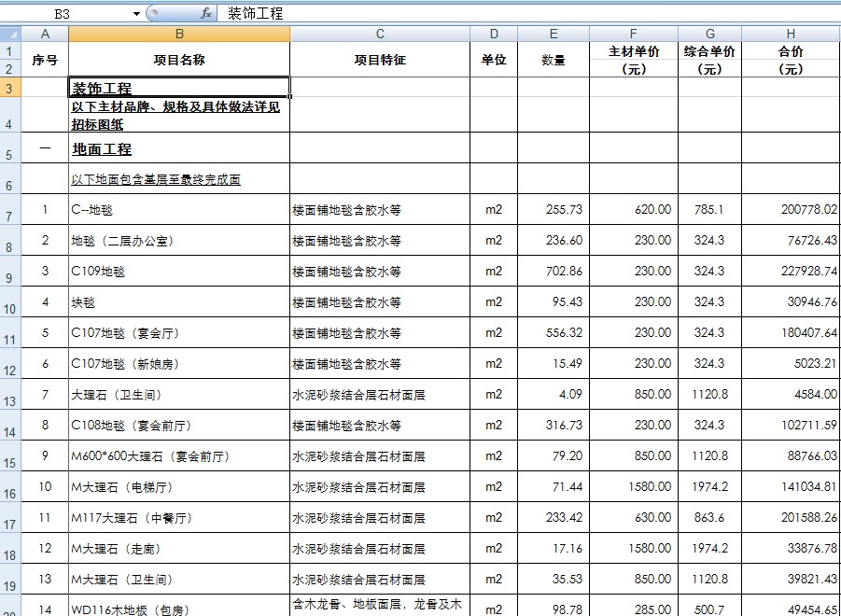Click the 项目特征 header cell
Screen dimensions: 841x616
pos(380,60)
